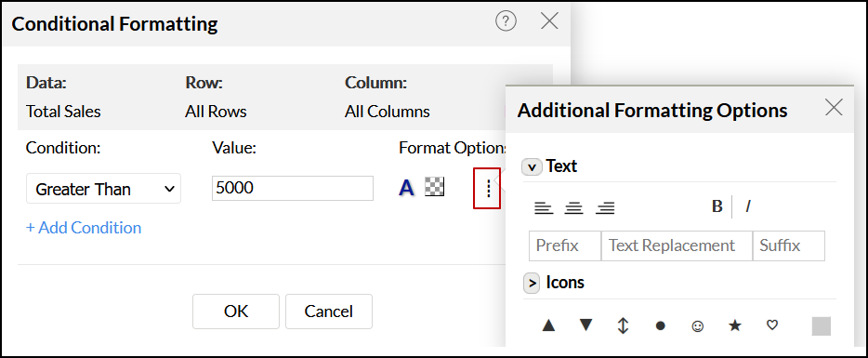Pick the smiley face icon
The width and height of the screenshot is (868, 358).
coord(698,326)
